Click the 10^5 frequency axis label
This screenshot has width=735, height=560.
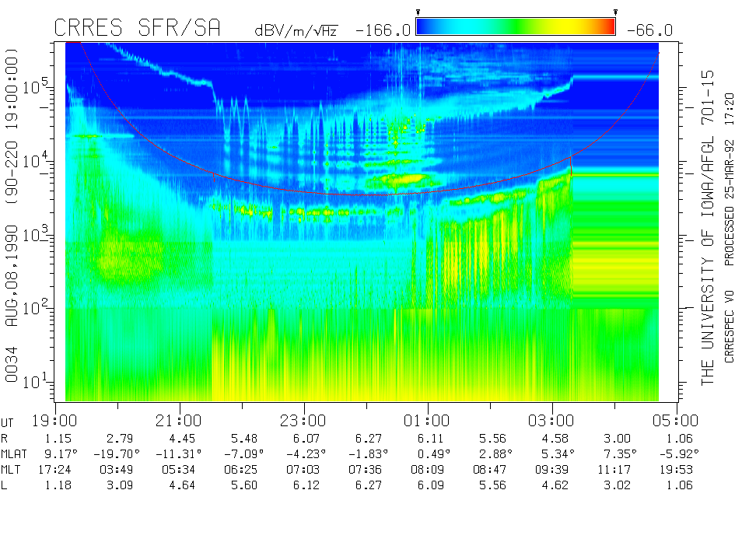coord(37,86)
